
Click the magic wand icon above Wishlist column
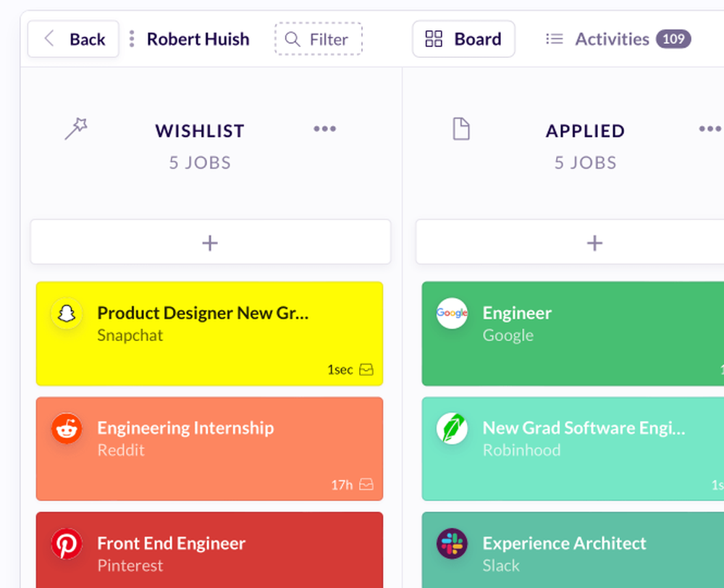75,128
